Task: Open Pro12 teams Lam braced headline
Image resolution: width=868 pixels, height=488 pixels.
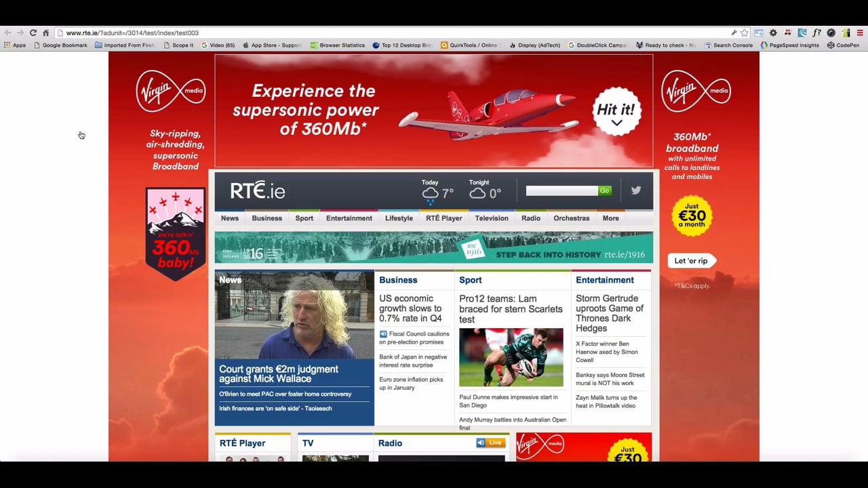Action: coord(511,309)
